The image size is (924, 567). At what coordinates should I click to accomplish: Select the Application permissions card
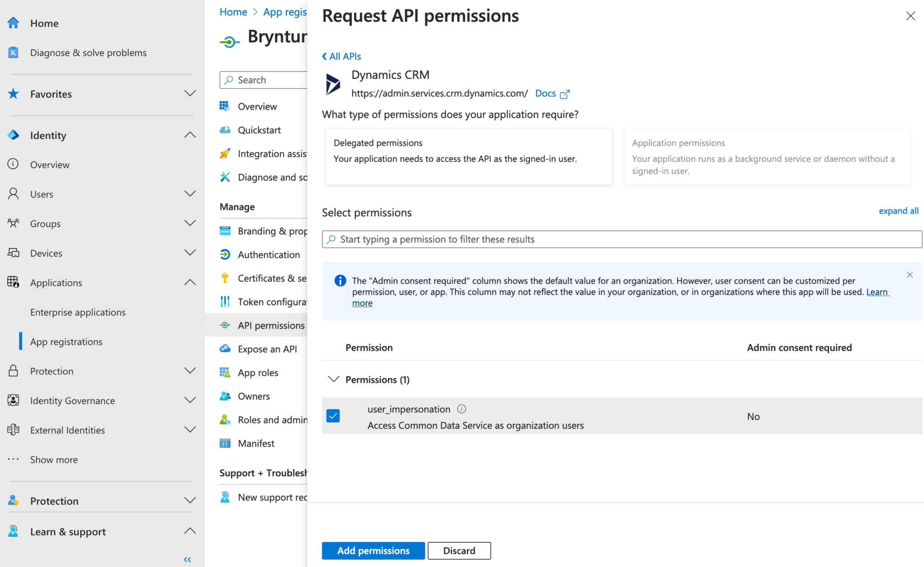(767, 157)
